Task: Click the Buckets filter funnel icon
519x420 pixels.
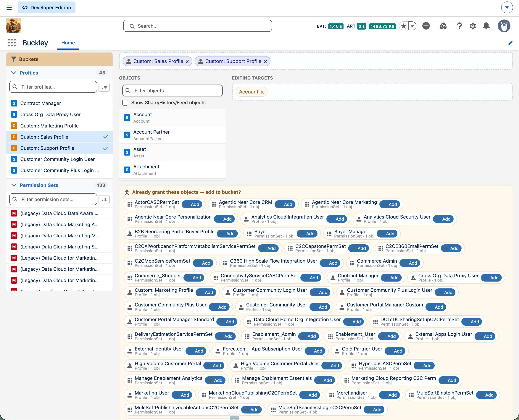Action: pos(14,59)
